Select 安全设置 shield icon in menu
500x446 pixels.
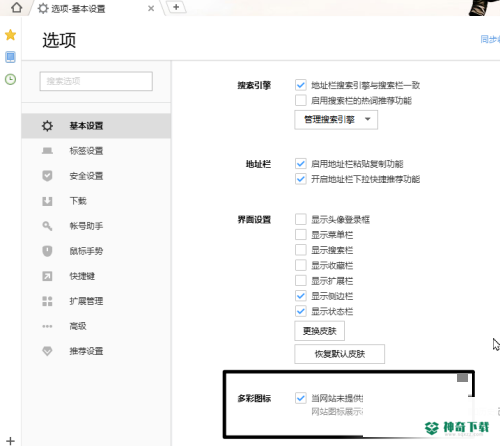point(47,176)
